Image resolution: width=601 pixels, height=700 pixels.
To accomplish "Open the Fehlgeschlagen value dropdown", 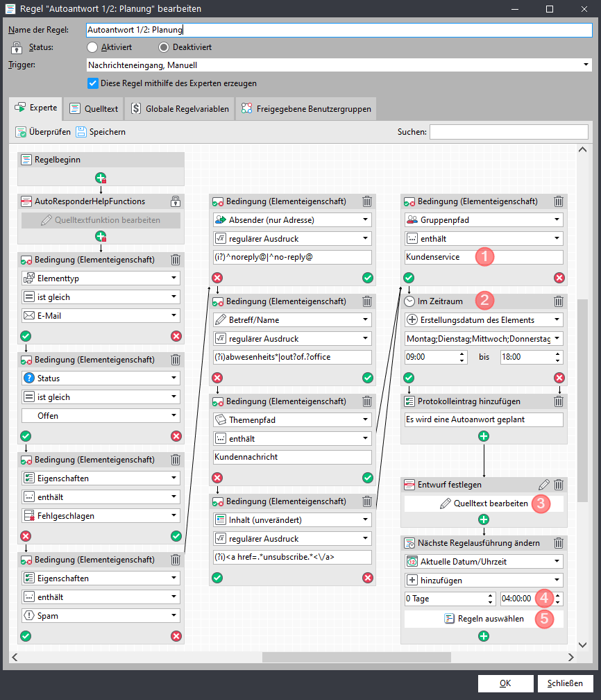I will [x=101, y=515].
